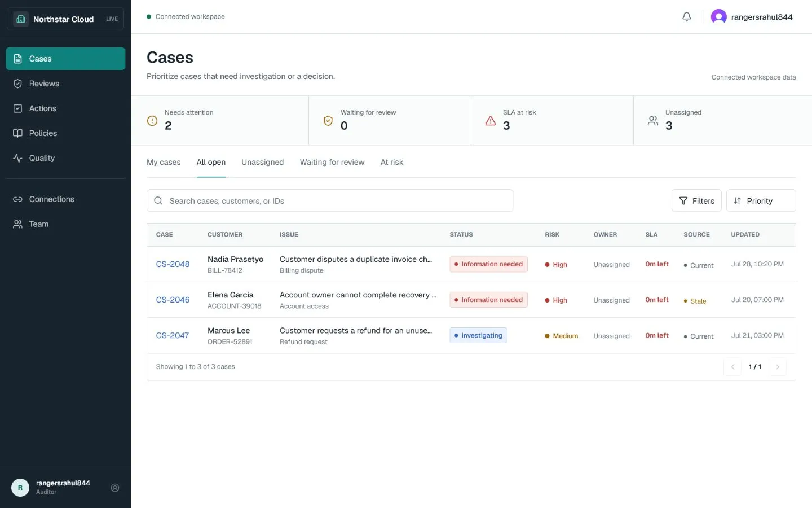The width and height of the screenshot is (812, 508).
Task: Sort by the CASE column header
Action: coord(165,234)
